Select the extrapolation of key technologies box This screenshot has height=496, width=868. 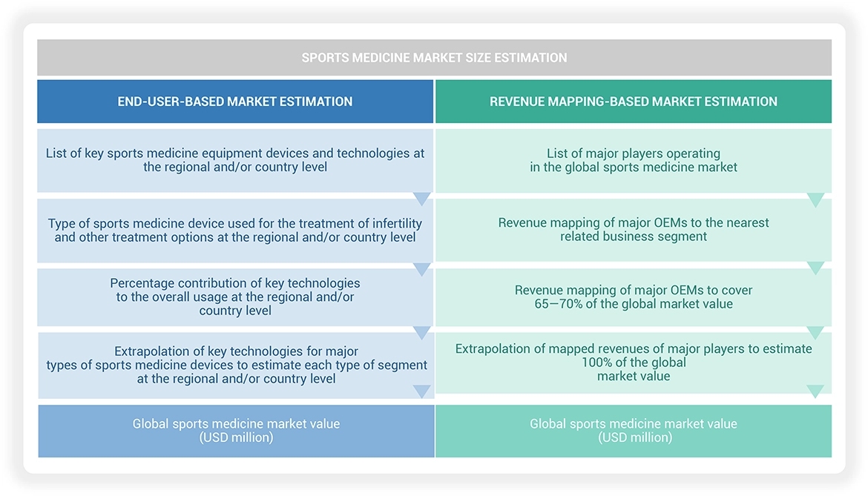click(x=235, y=365)
